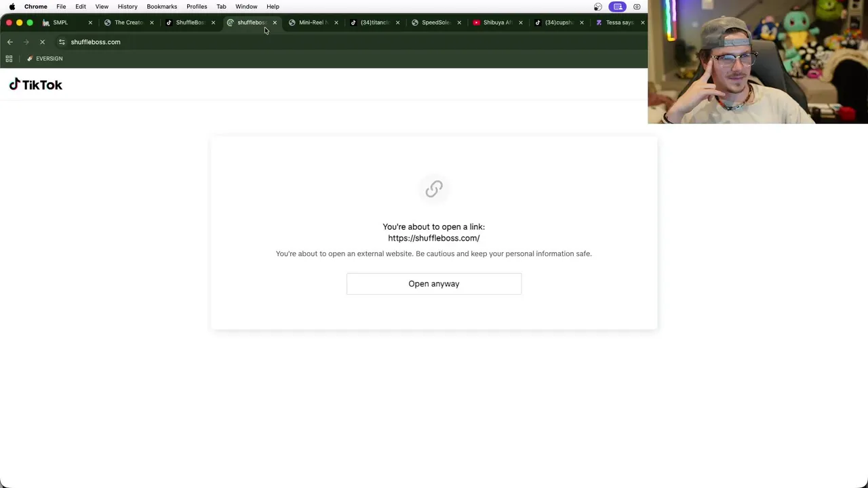Open the View menu

pyautogui.click(x=102, y=7)
